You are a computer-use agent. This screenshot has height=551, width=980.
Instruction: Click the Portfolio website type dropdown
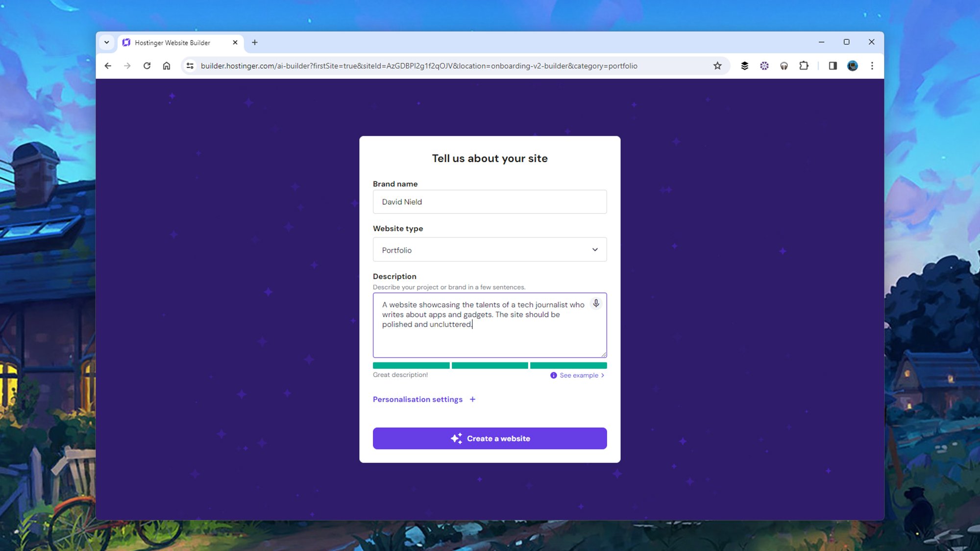pyautogui.click(x=490, y=250)
